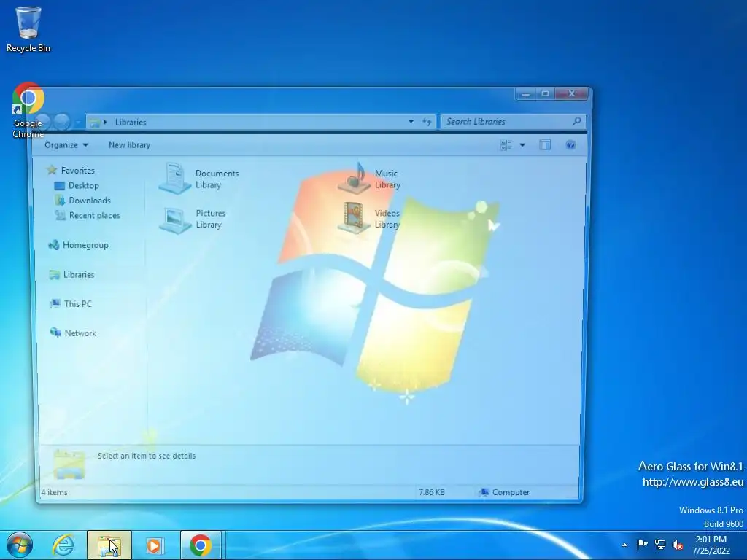Click '7.86 KB' in status bar
The height and width of the screenshot is (560, 747).
[x=432, y=492]
